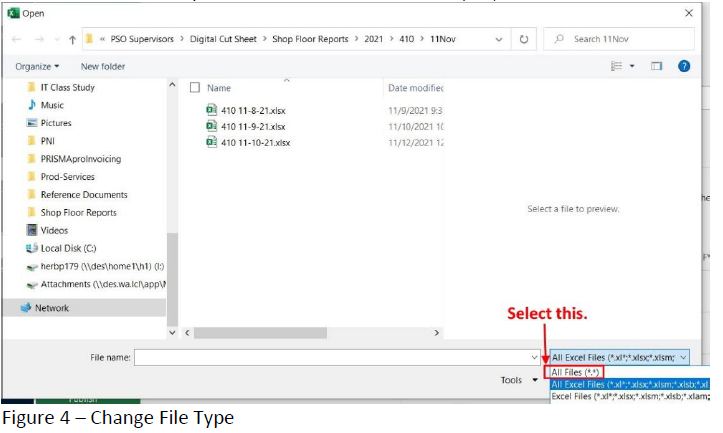Image resolution: width=723 pixels, height=433 pixels.
Task: Click the File name input field
Action: click(x=335, y=356)
